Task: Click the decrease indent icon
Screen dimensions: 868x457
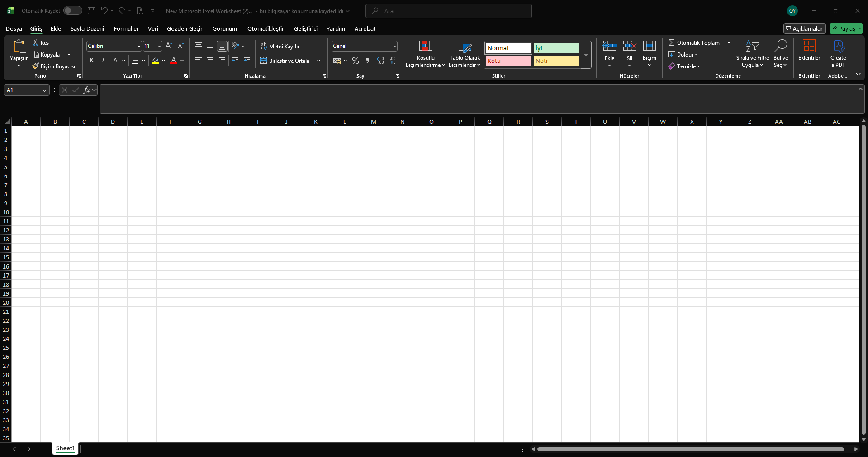Action: (235, 61)
